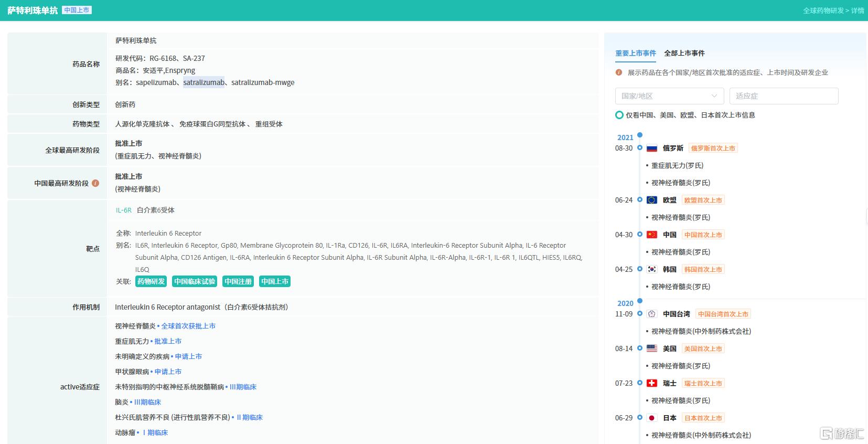The width and height of the screenshot is (868, 444).
Task: Toggle 仅看中国、美国、欧盟、日本首次上市信息 option
Action: (619, 115)
